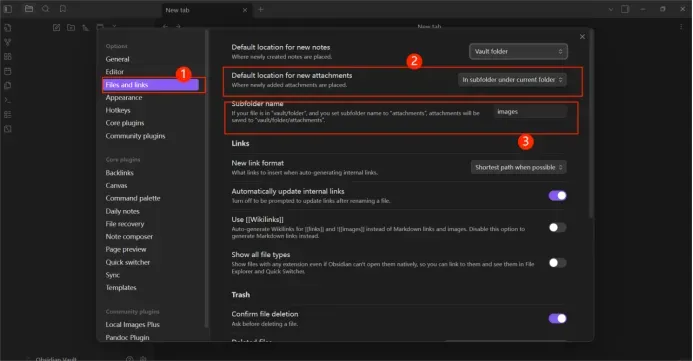The height and width of the screenshot is (361, 693).
Task: Click the new note pencil icon
Action: pos(56,27)
